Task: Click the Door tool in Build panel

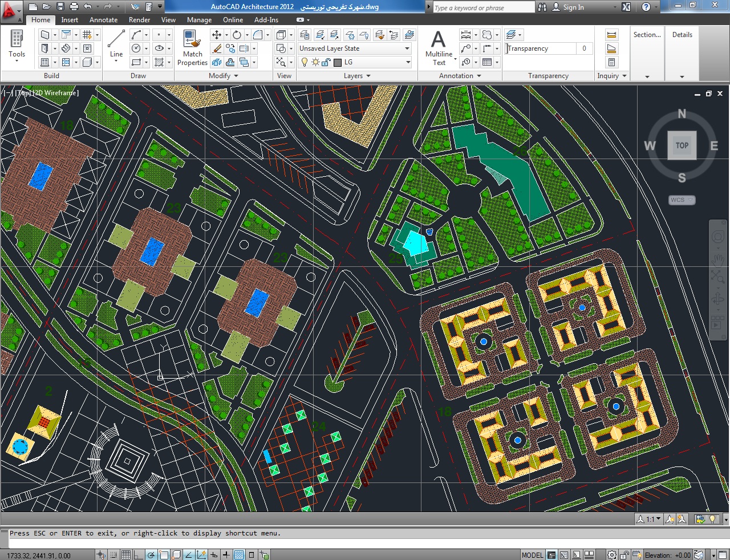Action: pos(44,48)
